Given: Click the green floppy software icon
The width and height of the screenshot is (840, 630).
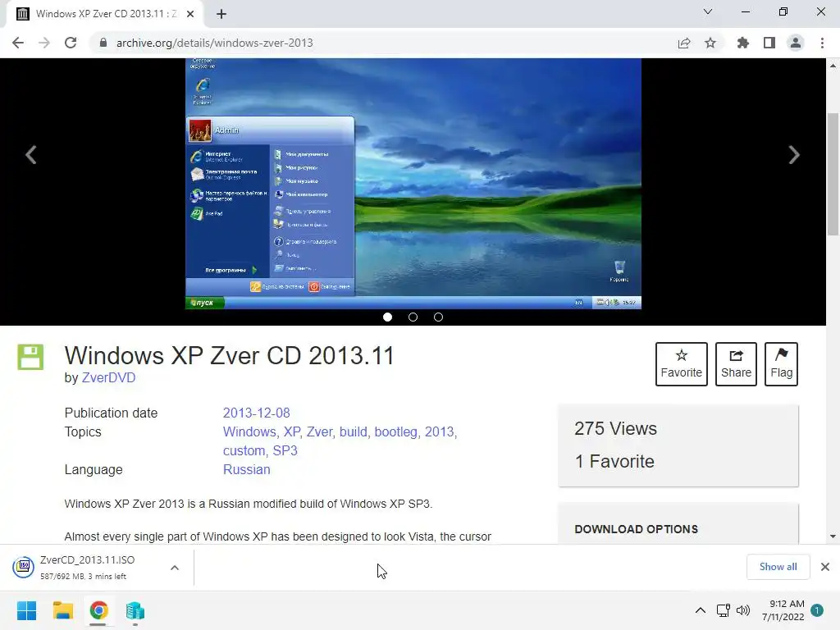Looking at the screenshot, I should (x=30, y=357).
